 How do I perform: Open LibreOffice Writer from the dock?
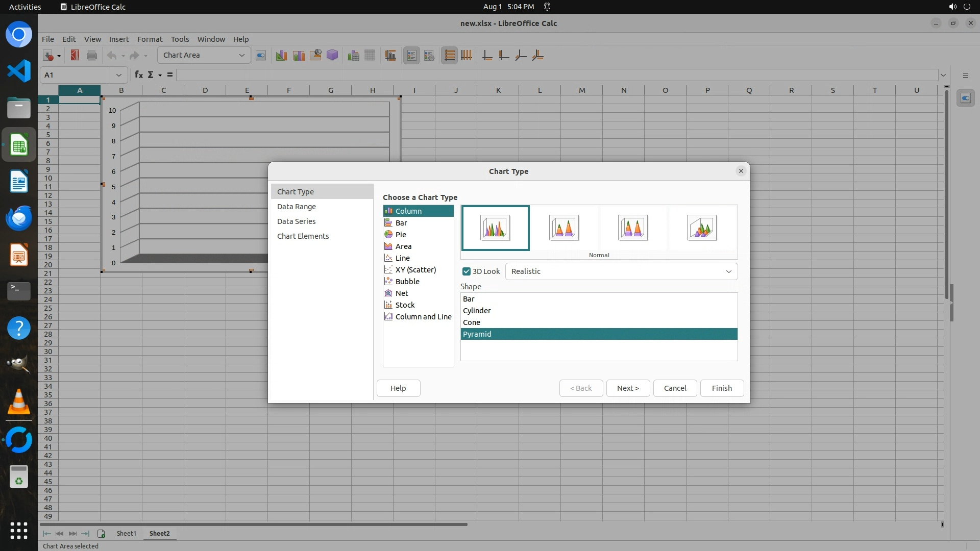click(19, 182)
